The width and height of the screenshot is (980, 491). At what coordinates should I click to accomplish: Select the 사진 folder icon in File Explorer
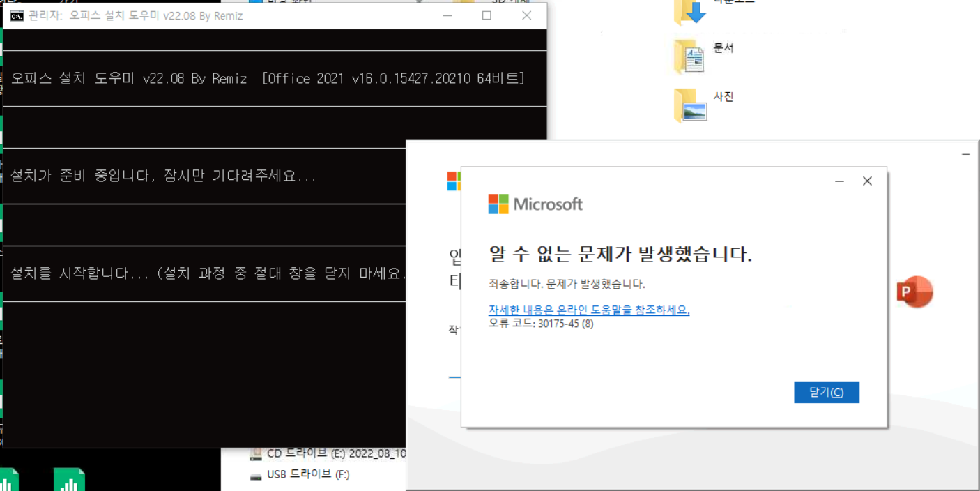pos(691,105)
